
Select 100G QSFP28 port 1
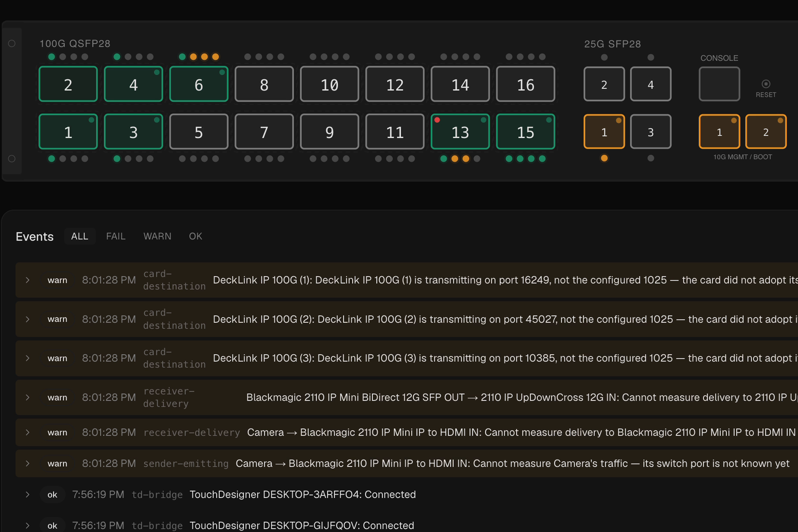pyautogui.click(x=68, y=131)
